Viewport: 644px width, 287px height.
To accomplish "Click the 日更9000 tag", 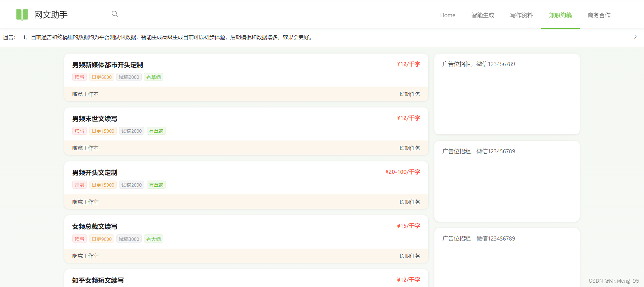I will [x=102, y=239].
